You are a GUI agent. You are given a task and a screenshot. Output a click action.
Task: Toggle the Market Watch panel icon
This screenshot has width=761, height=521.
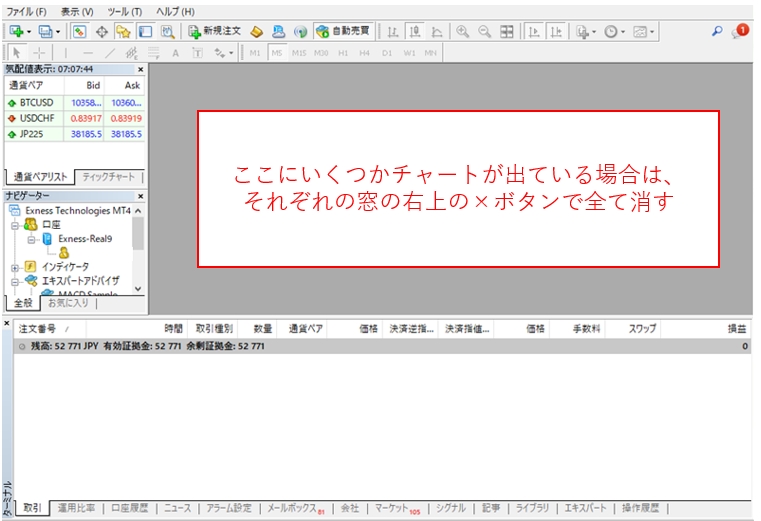tap(79, 32)
